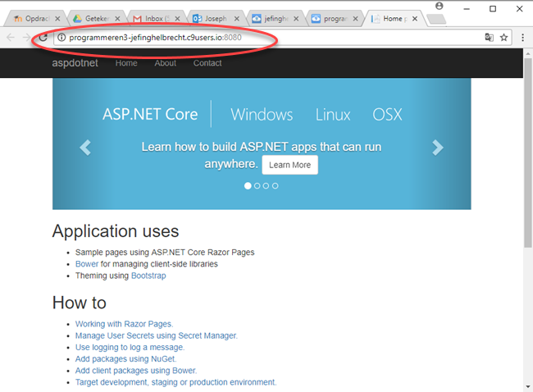Open Use logging to log a message link
The height and width of the screenshot is (392, 533).
pos(130,347)
